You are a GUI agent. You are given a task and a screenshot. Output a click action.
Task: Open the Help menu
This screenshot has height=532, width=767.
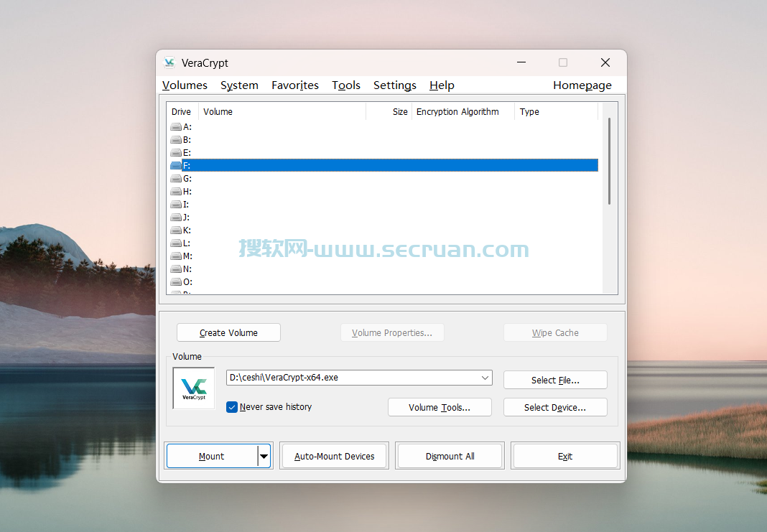(442, 85)
